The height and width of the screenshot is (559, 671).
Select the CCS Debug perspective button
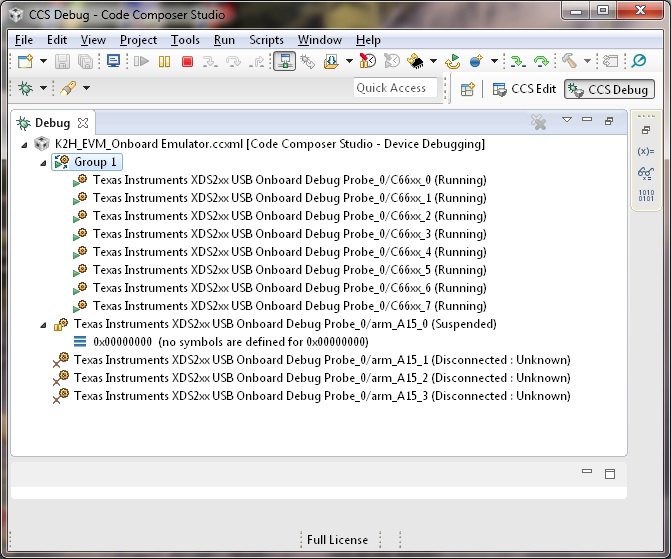point(608,89)
